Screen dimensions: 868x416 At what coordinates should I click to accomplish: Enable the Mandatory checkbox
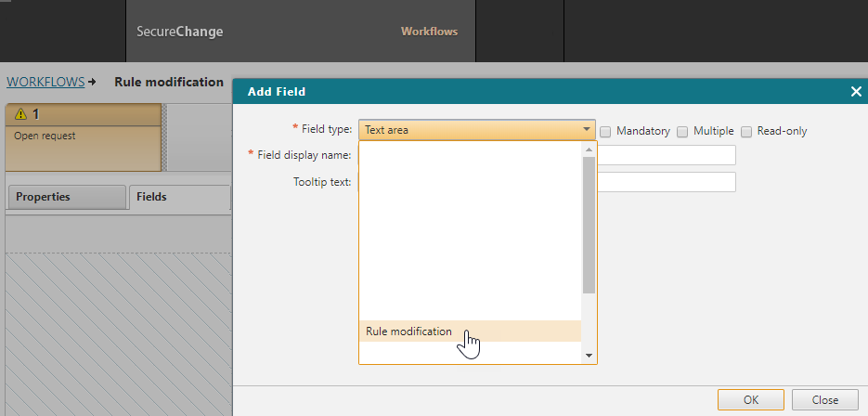tap(605, 131)
